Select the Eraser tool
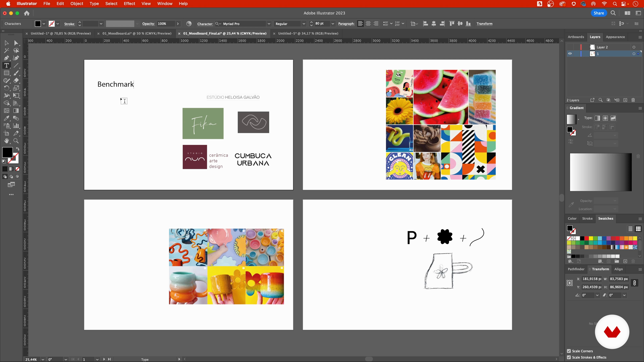 pyautogui.click(x=16, y=81)
